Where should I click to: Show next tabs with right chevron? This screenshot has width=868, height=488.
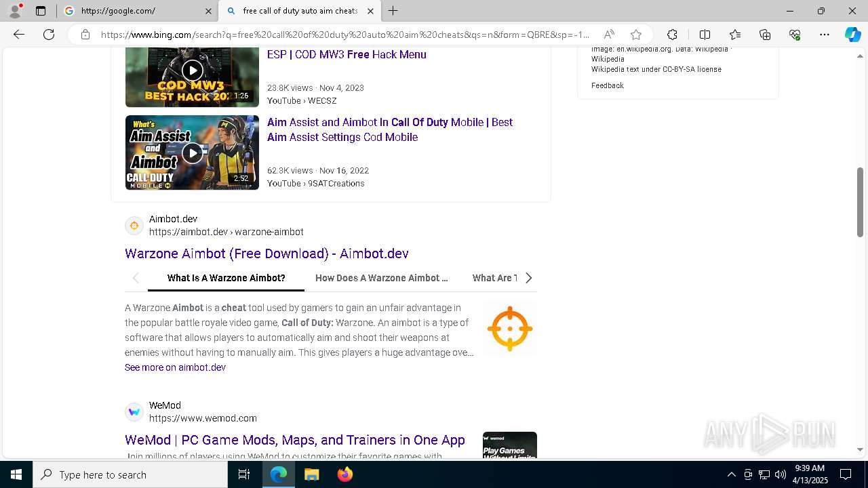[529, 278]
